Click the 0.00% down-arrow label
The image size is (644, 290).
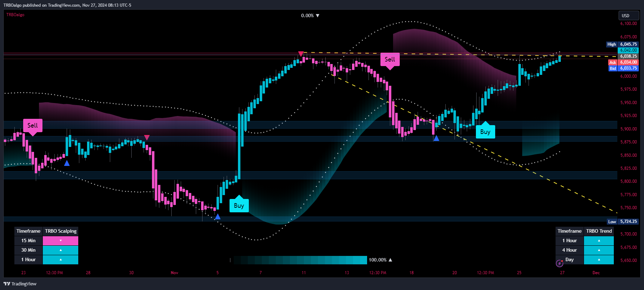tap(310, 15)
